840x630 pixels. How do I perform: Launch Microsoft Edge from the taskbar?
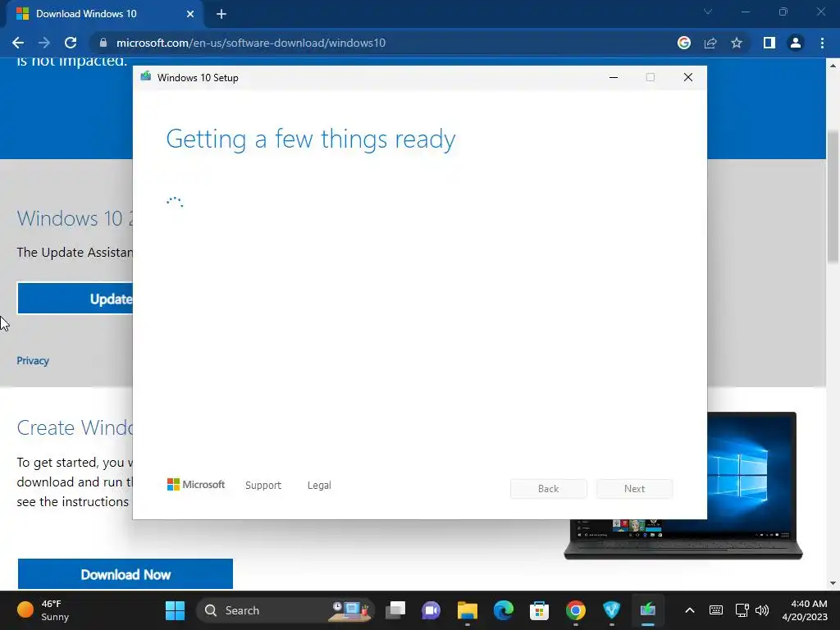coord(504,610)
